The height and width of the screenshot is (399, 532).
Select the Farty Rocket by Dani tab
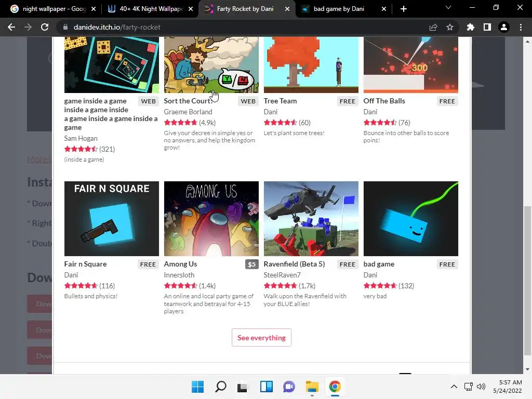click(247, 9)
